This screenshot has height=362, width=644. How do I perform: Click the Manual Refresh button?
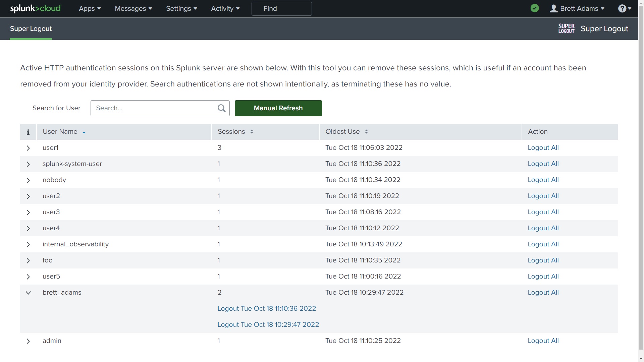point(278,108)
